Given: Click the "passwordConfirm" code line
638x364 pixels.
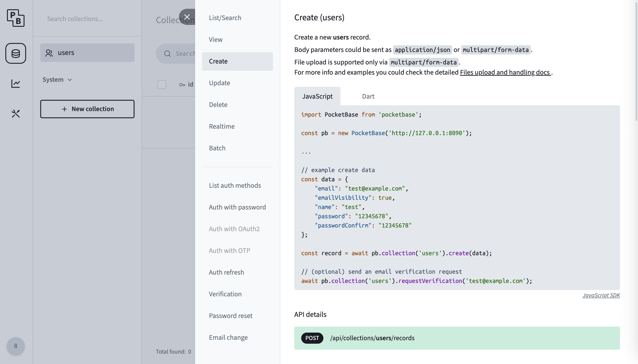Looking at the screenshot, I should 363,225.
